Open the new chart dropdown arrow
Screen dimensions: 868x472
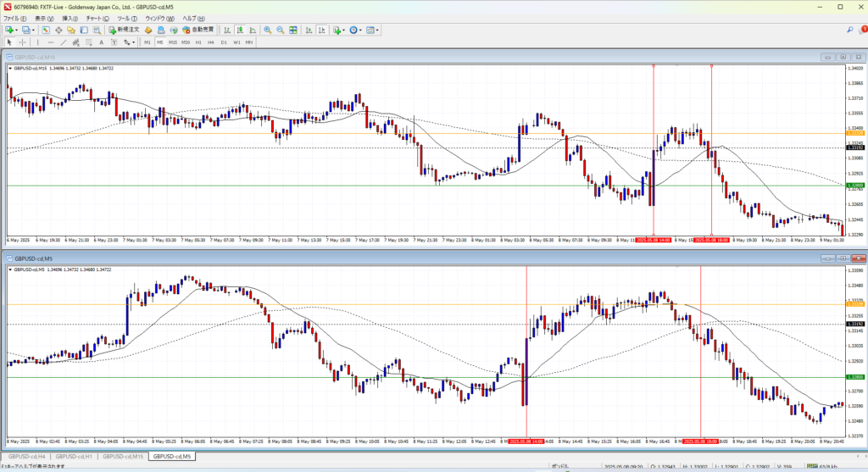tap(18, 30)
